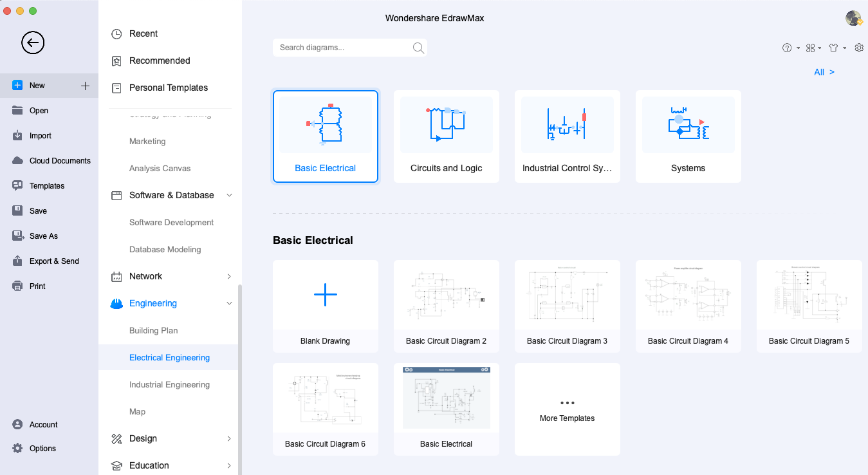Click the Education graduation cap icon
868x475 pixels.
tap(116, 466)
